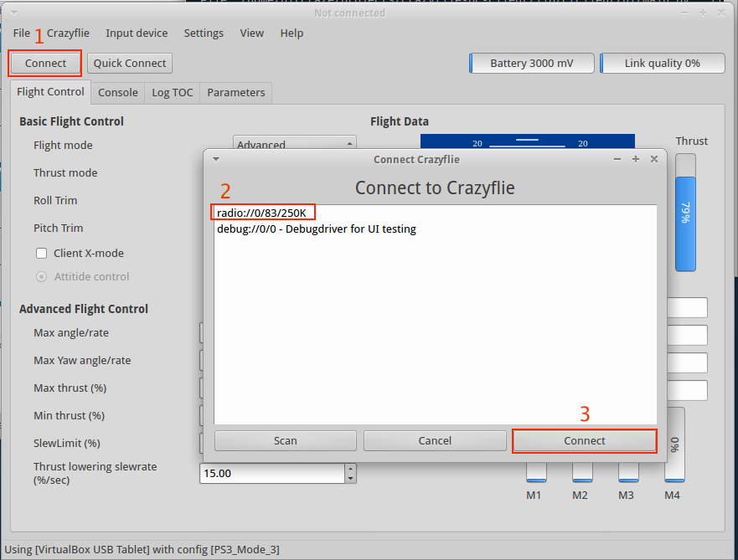The width and height of the screenshot is (738, 560).
Task: Select the radio://0/83/250K interface entry
Action: point(261,213)
